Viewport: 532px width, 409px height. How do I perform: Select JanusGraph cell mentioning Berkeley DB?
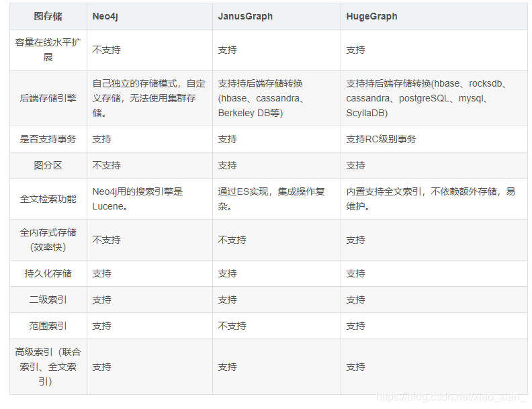pos(261,98)
